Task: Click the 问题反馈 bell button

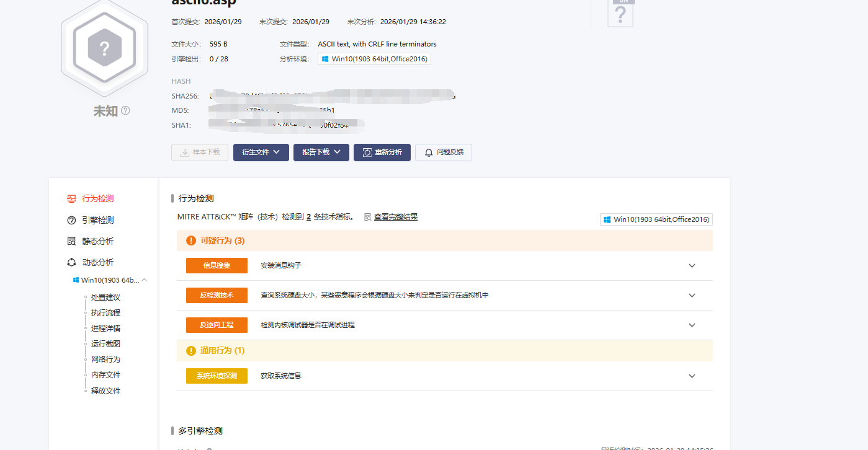Action: (443, 152)
